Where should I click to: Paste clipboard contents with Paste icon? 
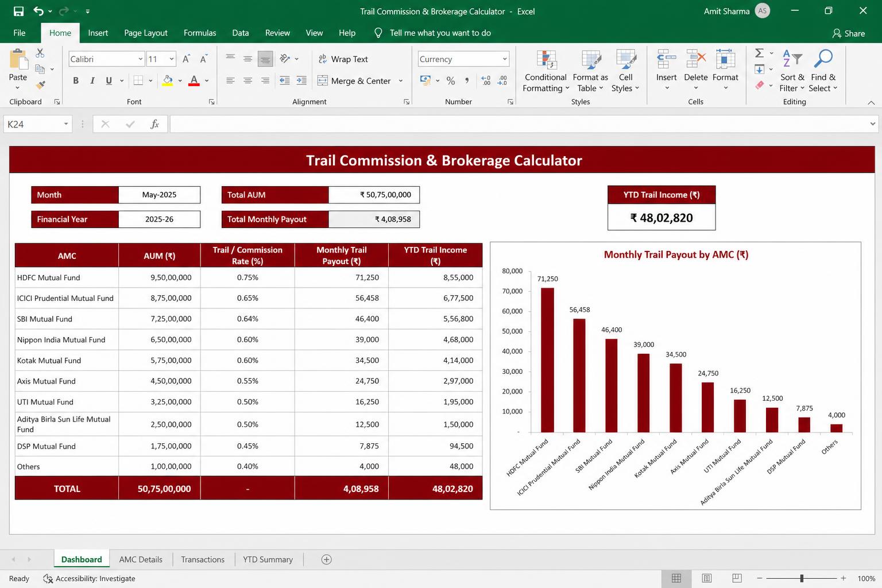pyautogui.click(x=18, y=59)
